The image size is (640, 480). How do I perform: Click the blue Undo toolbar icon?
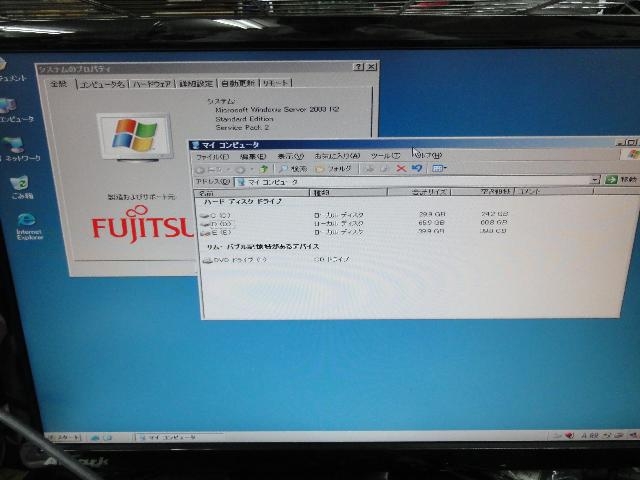click(x=417, y=168)
